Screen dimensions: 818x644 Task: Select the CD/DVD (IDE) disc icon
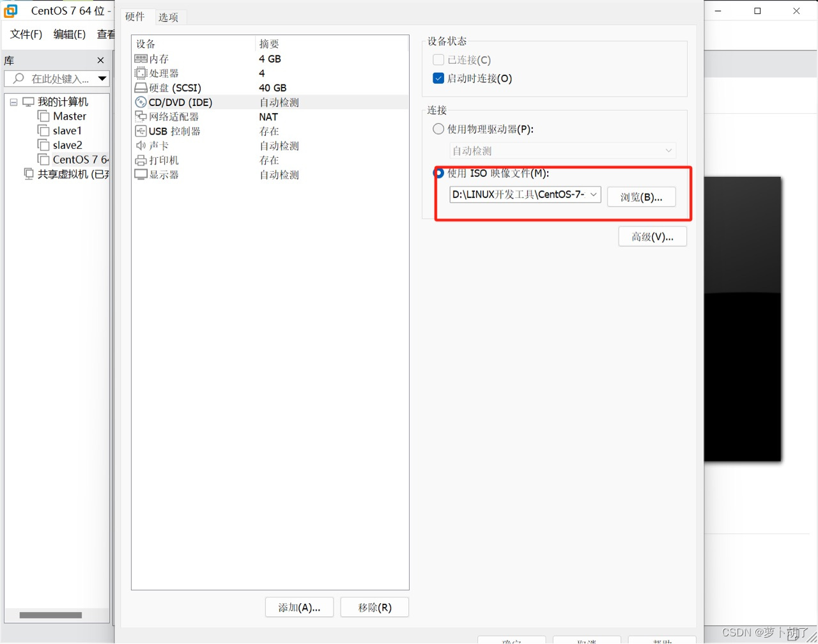tap(141, 102)
